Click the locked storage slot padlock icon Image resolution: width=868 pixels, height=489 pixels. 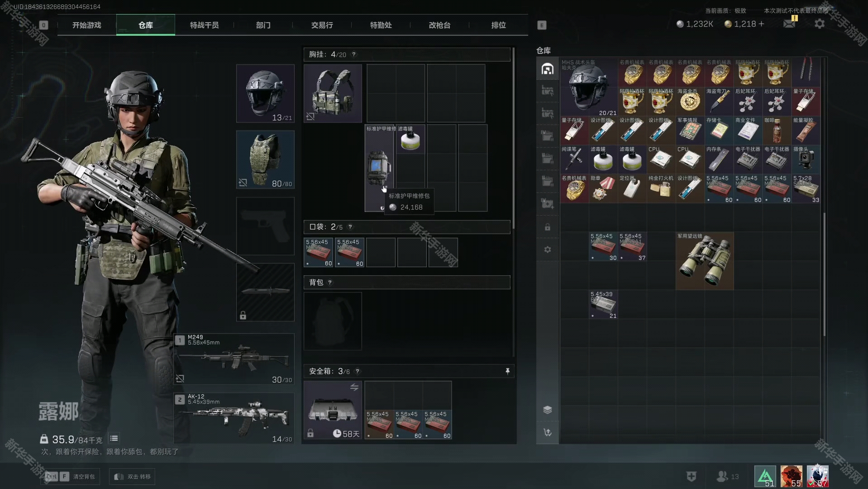click(x=548, y=227)
